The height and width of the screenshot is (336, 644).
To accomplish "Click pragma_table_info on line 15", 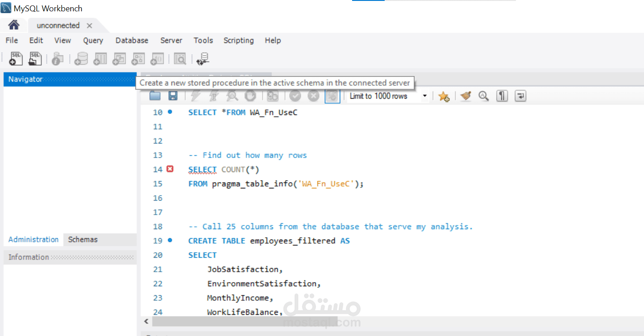I will point(253,184).
